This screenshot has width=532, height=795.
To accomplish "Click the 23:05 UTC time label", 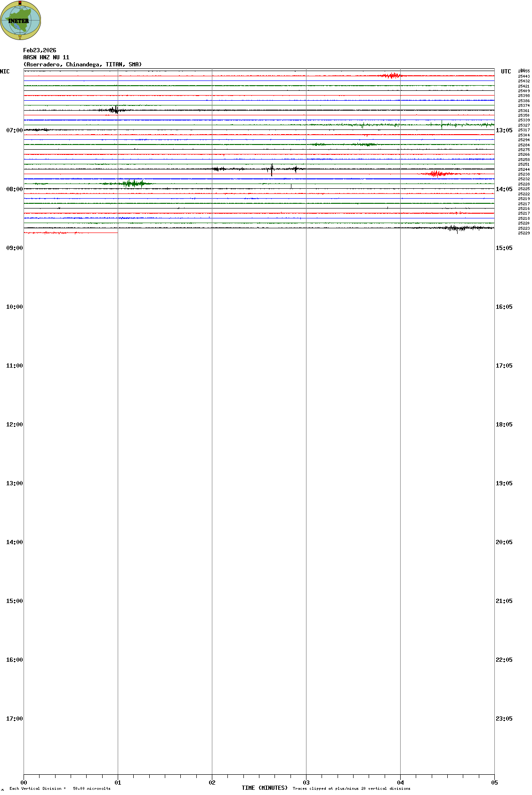I will pos(504,719).
